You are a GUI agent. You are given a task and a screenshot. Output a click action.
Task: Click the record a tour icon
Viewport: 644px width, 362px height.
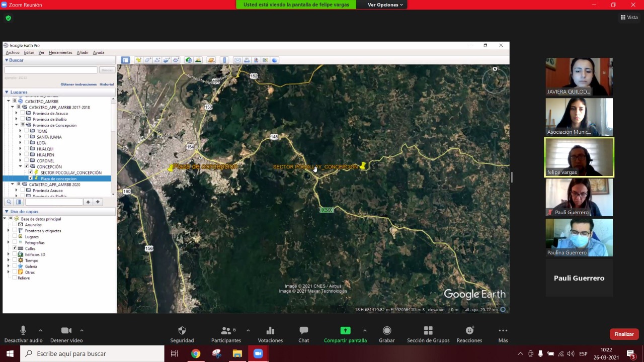click(x=176, y=60)
